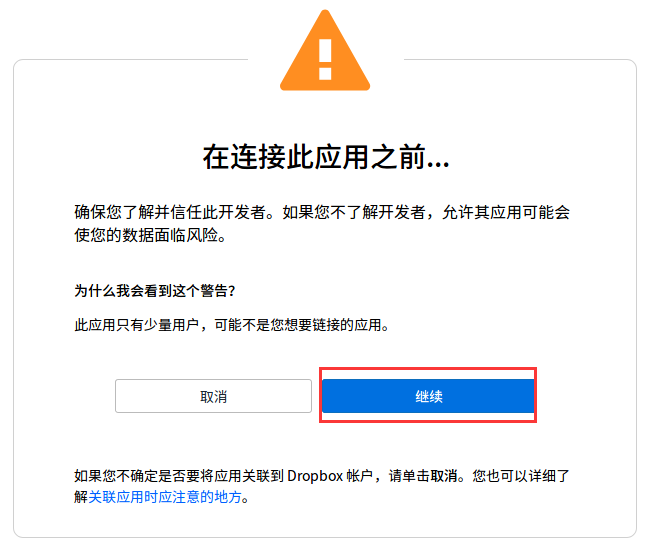Click the ellipsis ending the main heading
The width and height of the screenshot is (648, 541).
click(x=438, y=165)
